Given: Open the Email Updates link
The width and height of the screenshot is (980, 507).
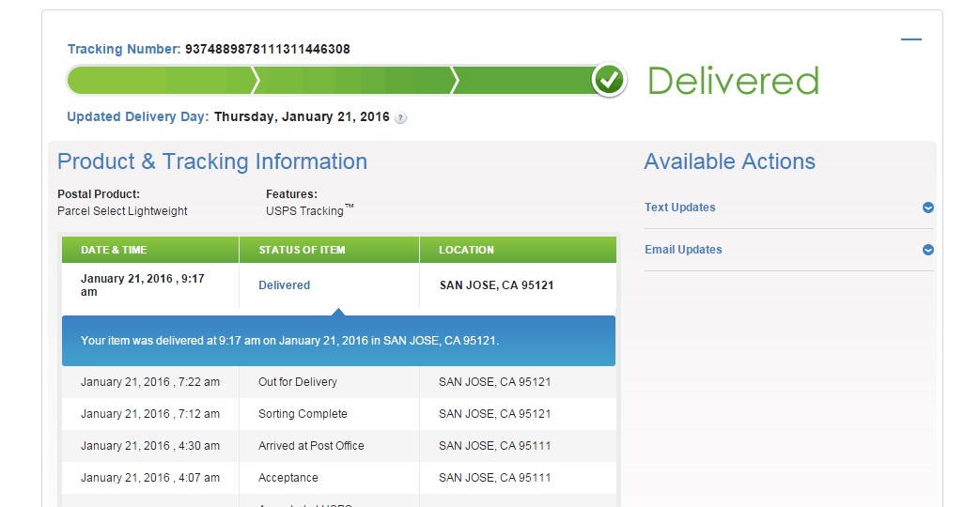Looking at the screenshot, I should coord(683,250).
